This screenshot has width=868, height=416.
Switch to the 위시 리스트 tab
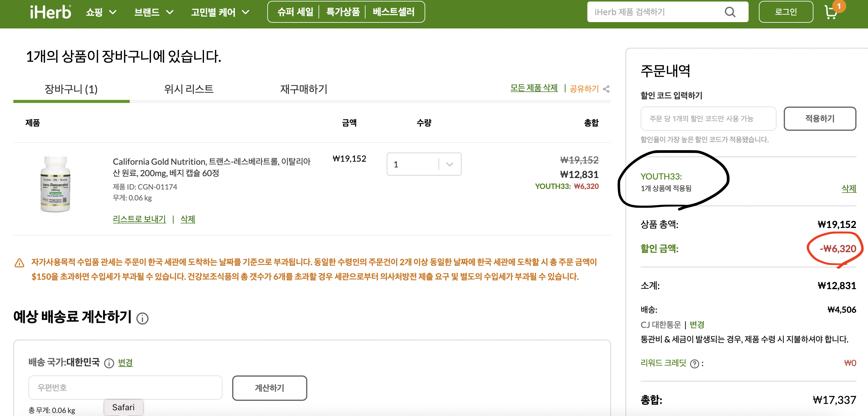pos(189,89)
